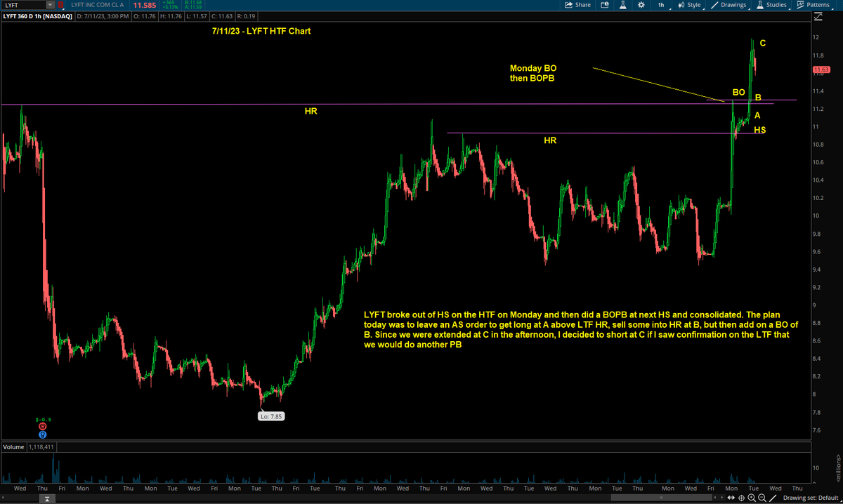This screenshot has height=504, width=843.
Task: Open the Edit studies flask icon
Action: [x=622, y=5]
